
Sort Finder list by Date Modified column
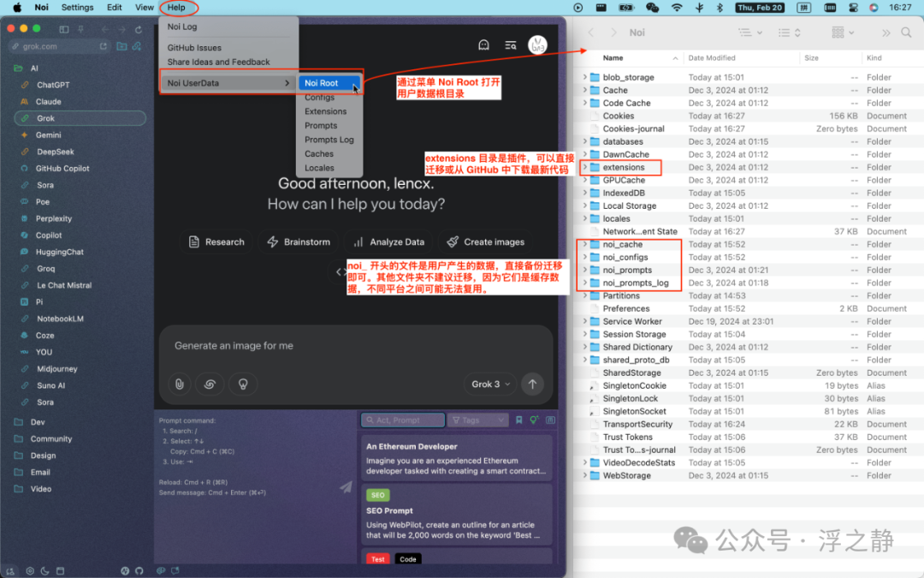click(712, 58)
